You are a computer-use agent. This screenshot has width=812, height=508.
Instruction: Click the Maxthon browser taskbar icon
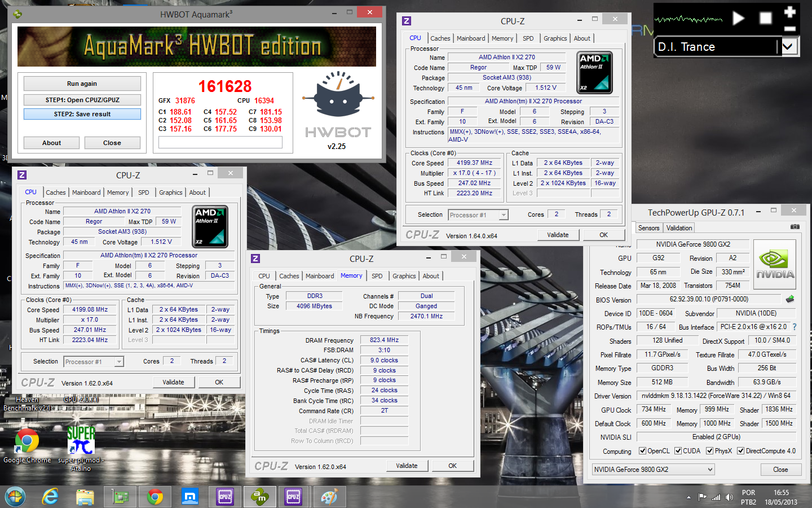[x=190, y=497]
